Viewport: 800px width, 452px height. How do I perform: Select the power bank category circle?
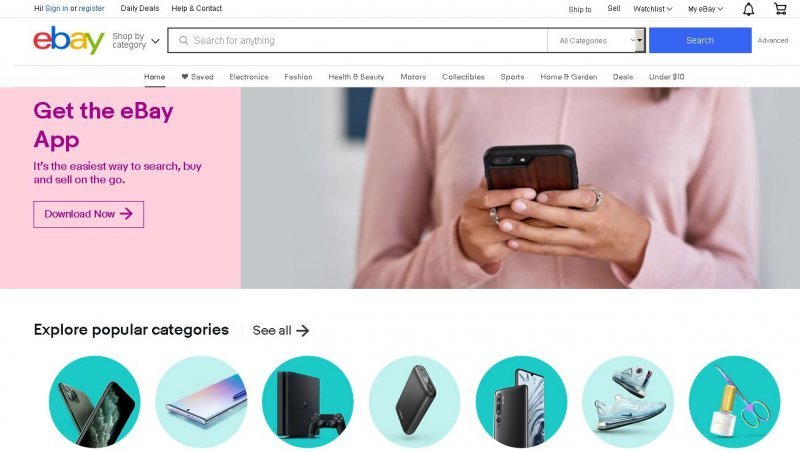pyautogui.click(x=414, y=401)
